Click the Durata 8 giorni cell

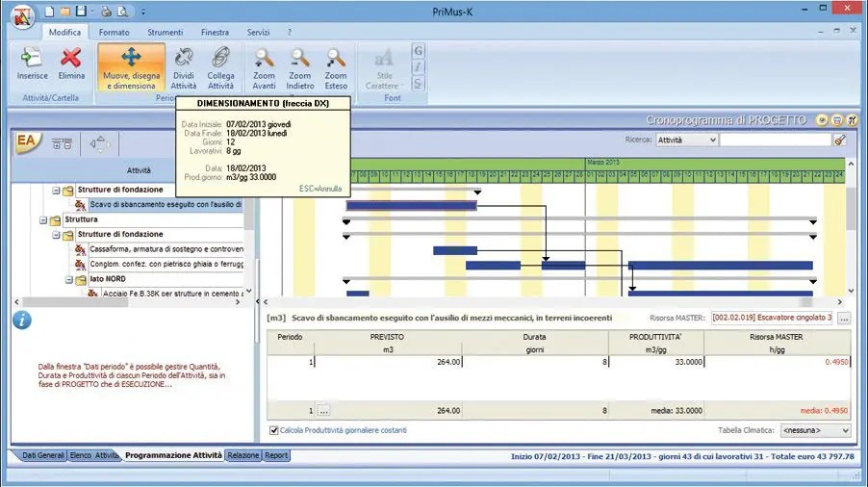[x=535, y=362]
